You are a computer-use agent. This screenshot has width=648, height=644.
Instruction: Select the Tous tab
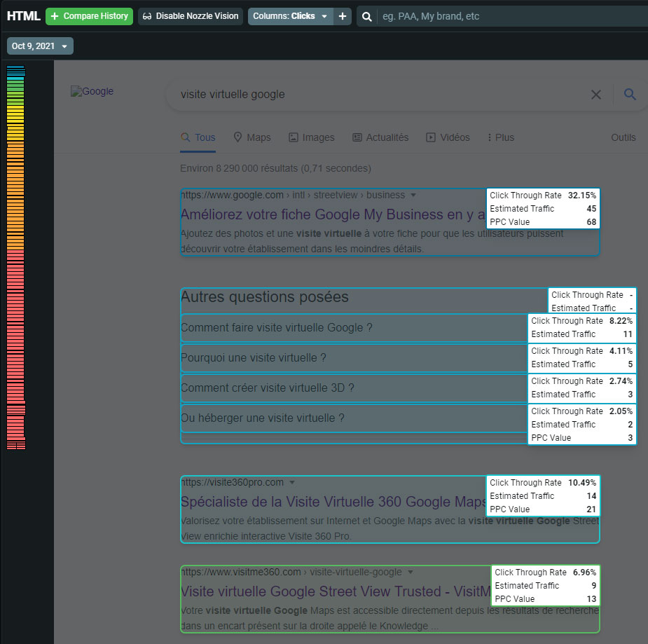(x=198, y=137)
